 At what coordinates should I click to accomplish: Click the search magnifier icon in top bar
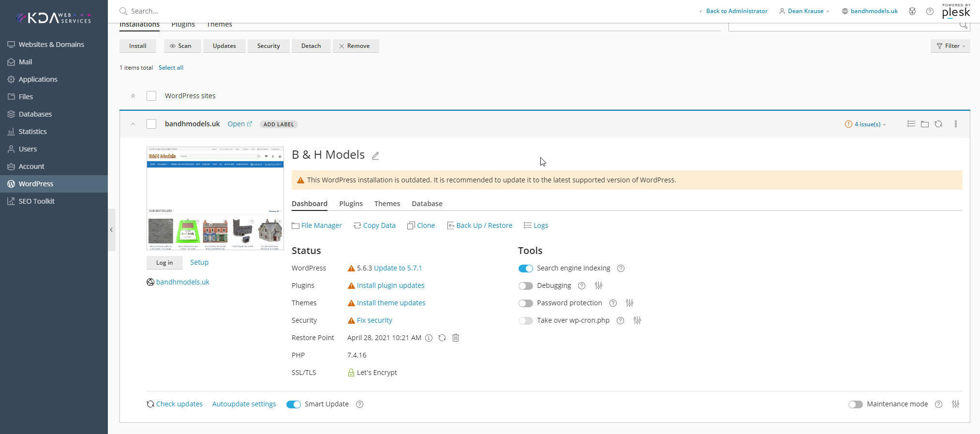(x=123, y=11)
